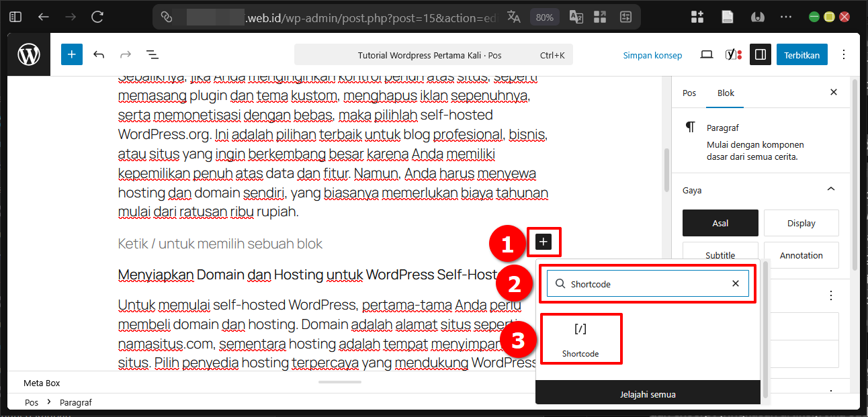Click the Simpan konsep link

[652, 55]
